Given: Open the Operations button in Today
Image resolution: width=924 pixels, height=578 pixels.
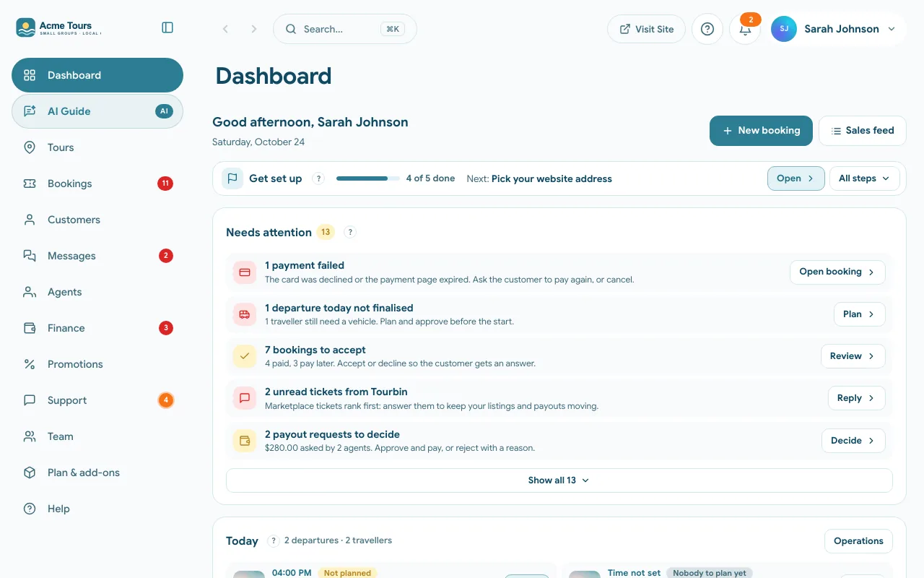Looking at the screenshot, I should point(858,541).
